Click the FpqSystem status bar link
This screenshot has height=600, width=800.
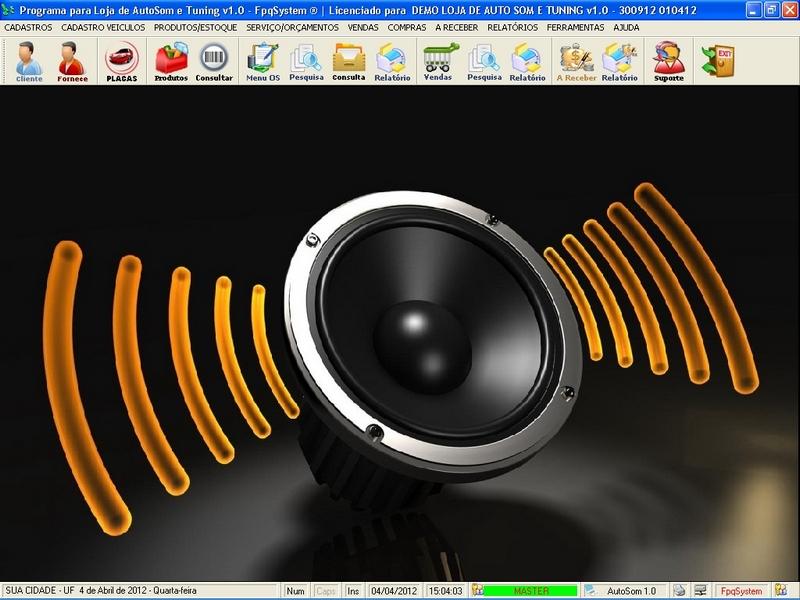pos(742,591)
